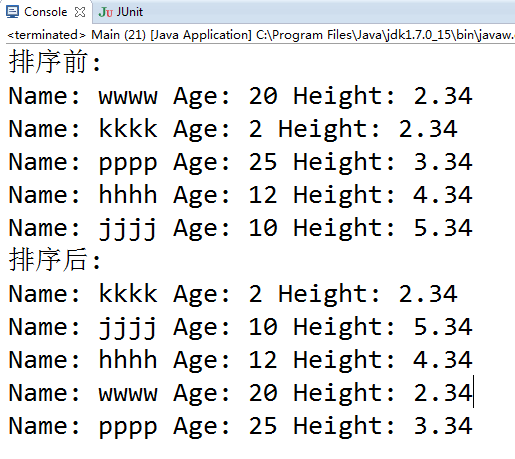Click the JUnit tab's Ju icon
Image resolution: width=515 pixels, height=459 pixels.
[106, 12]
